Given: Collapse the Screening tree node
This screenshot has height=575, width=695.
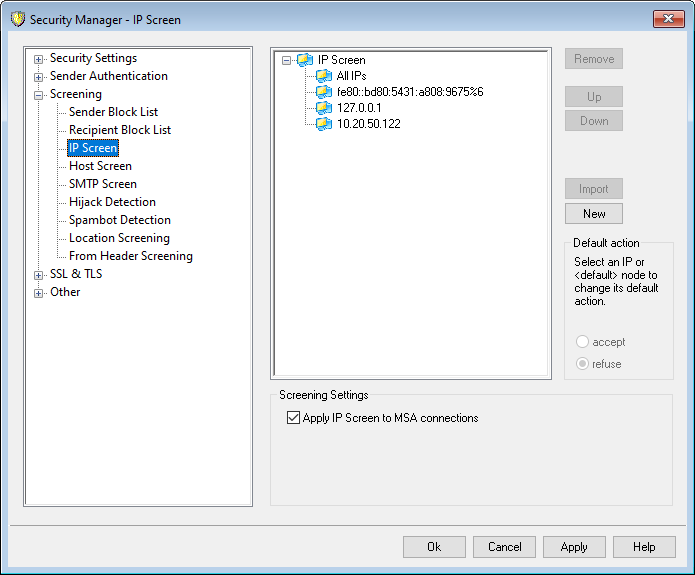Looking at the screenshot, I should [39, 95].
